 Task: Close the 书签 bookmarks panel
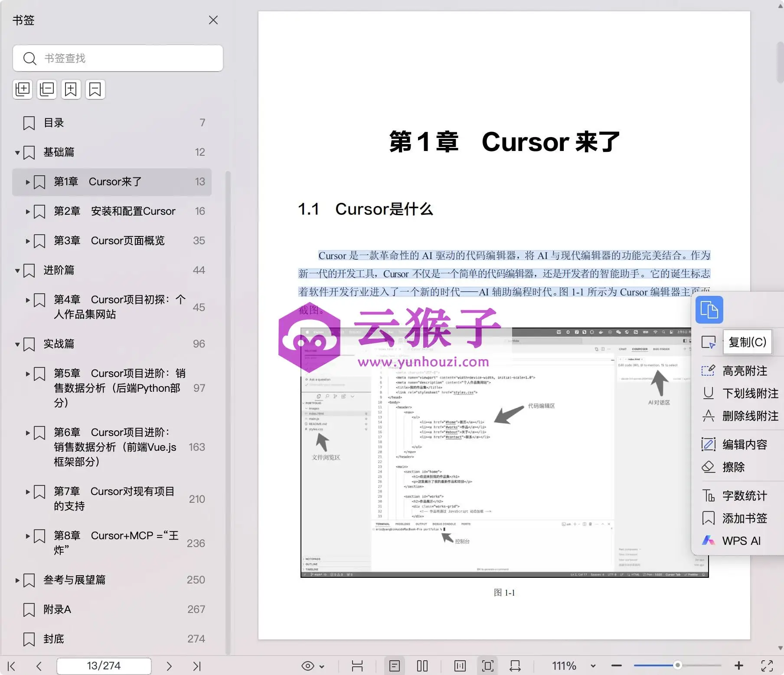(x=213, y=20)
